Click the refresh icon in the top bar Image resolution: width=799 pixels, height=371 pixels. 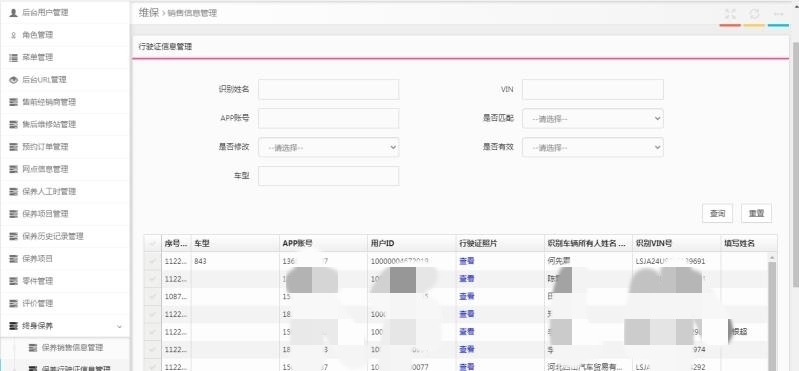(754, 14)
